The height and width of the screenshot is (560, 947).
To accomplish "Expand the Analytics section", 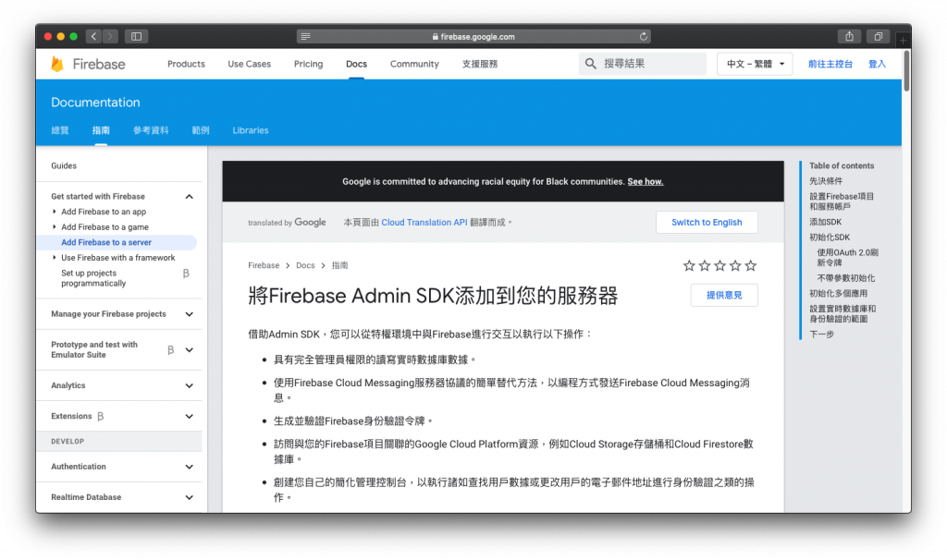I will click(x=189, y=385).
